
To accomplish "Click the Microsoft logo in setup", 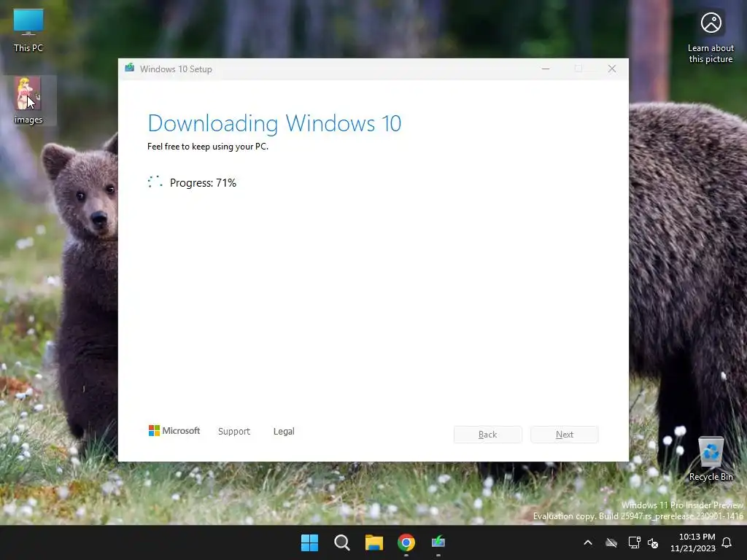I will (174, 431).
